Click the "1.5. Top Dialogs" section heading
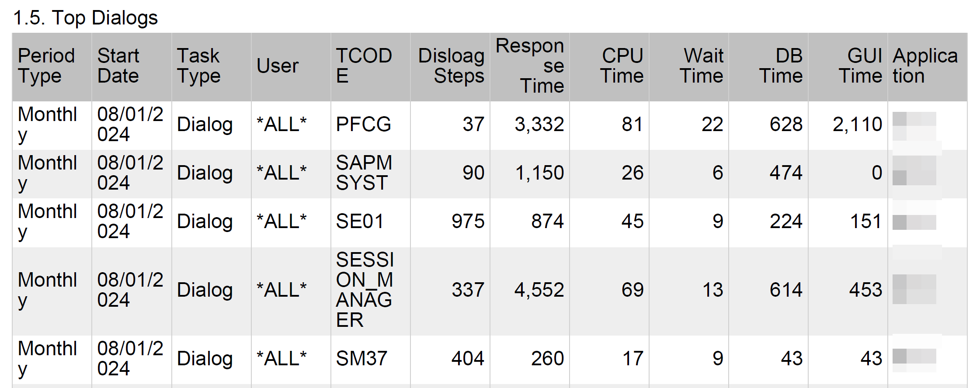Viewport: 980px width, 388px height. coord(85,18)
